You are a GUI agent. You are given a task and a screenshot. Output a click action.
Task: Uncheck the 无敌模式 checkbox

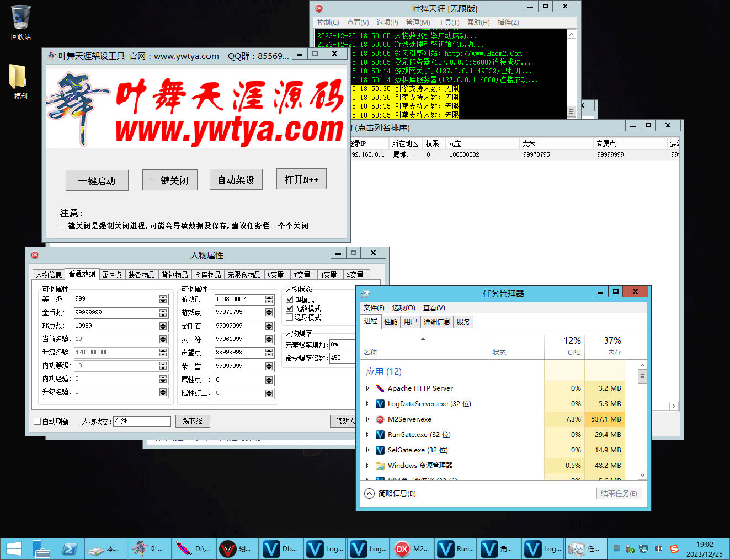coord(290,308)
